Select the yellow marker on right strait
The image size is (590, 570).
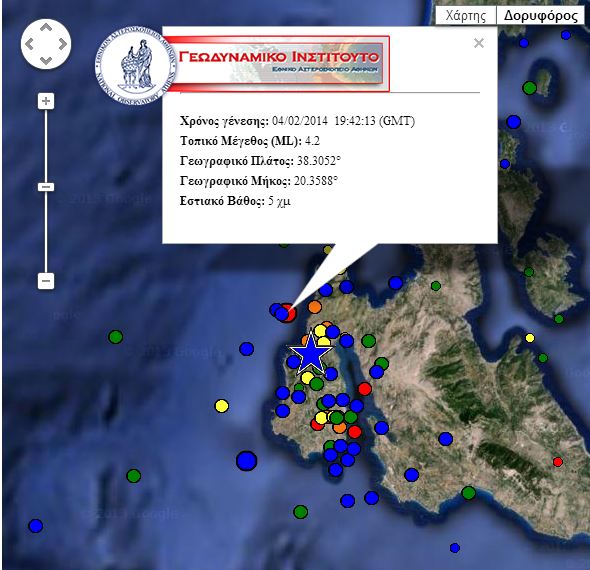click(x=530, y=338)
